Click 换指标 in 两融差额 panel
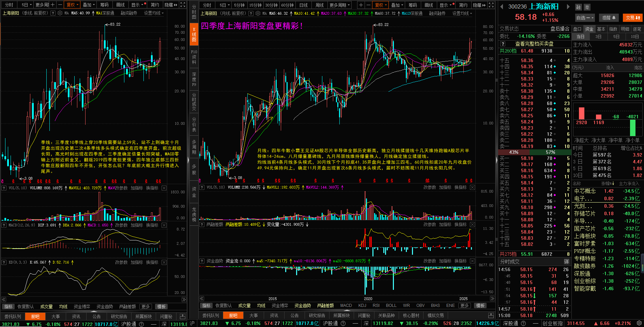The height and width of the screenshot is (327, 644). (460, 224)
